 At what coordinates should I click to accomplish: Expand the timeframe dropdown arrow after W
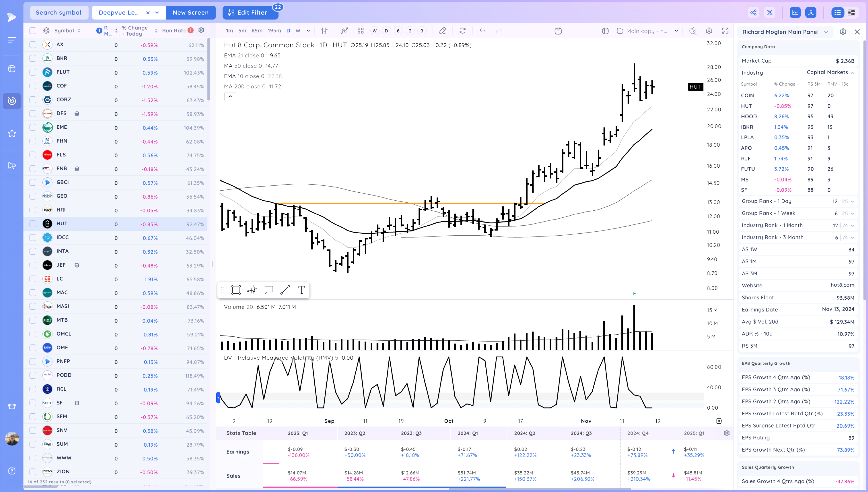(308, 31)
